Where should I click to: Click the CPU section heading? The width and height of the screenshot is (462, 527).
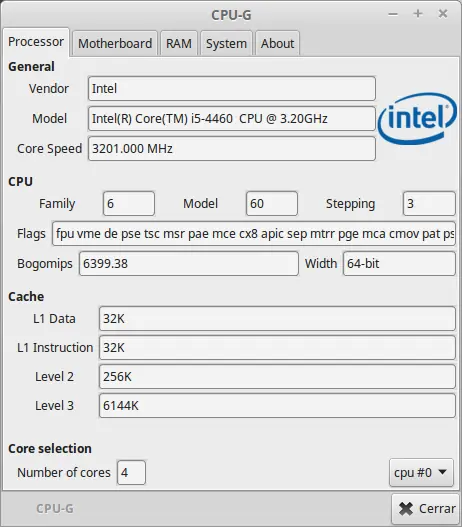[20, 181]
